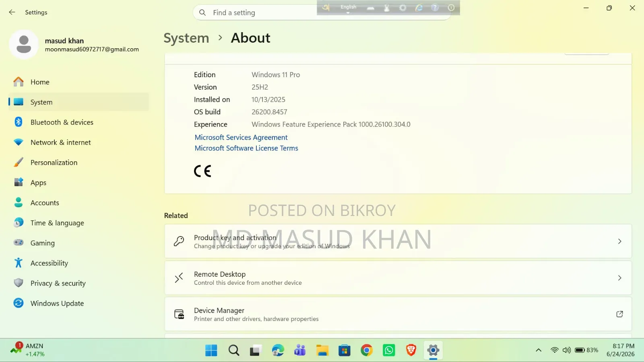Click the keyboard layout icon on Avro bar
644x362 pixels.
click(371, 8)
